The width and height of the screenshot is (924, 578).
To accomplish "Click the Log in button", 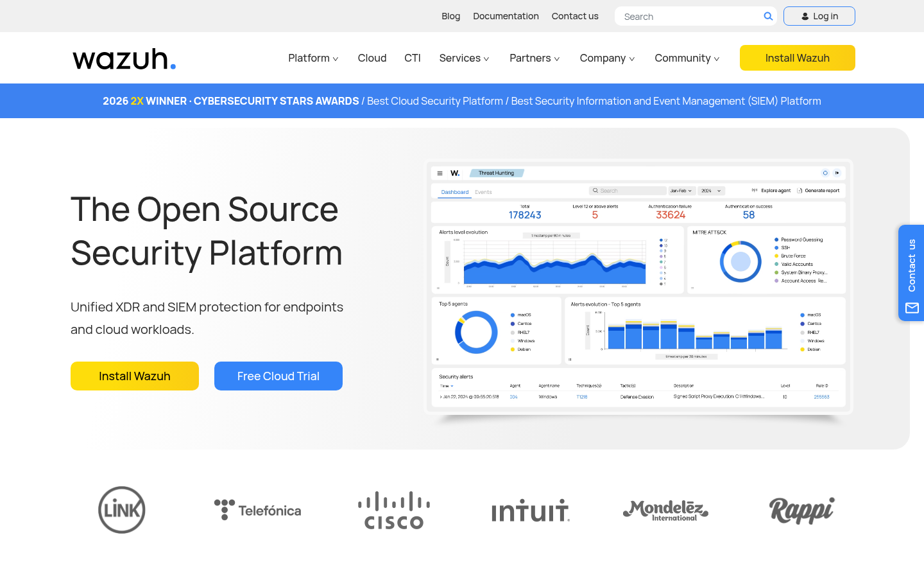I will click(x=819, y=16).
